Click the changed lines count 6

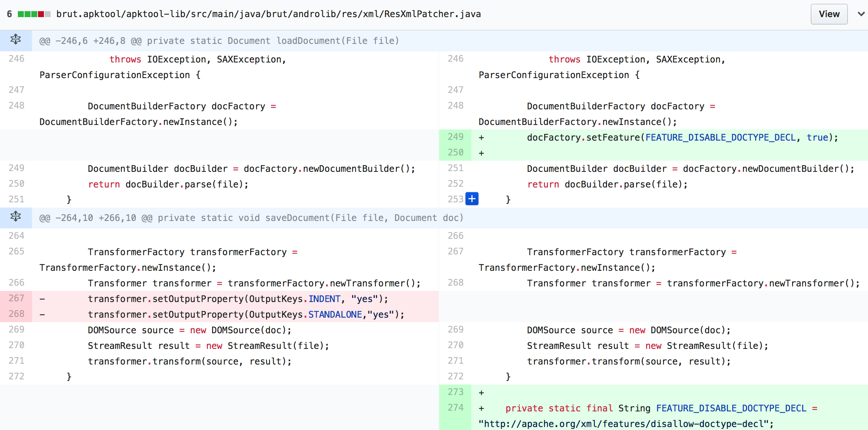coord(9,14)
